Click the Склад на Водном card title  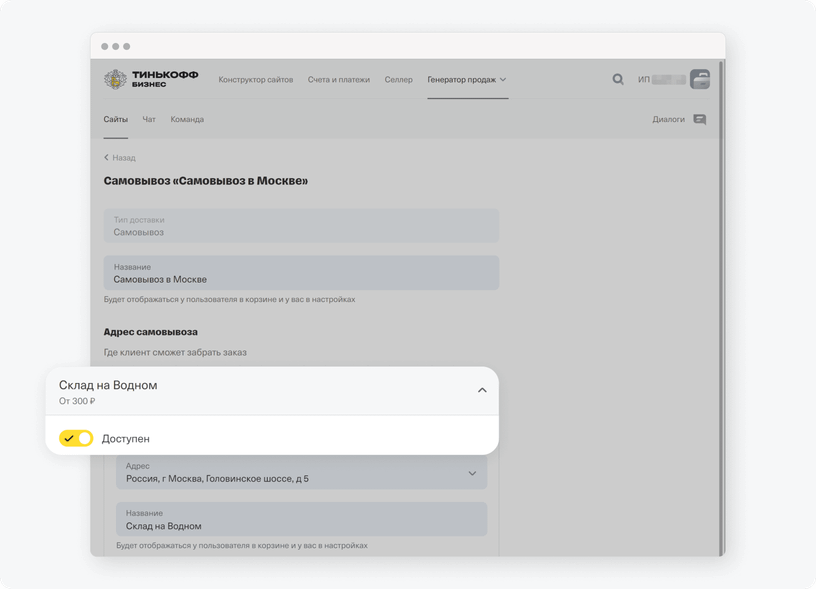[x=108, y=385]
